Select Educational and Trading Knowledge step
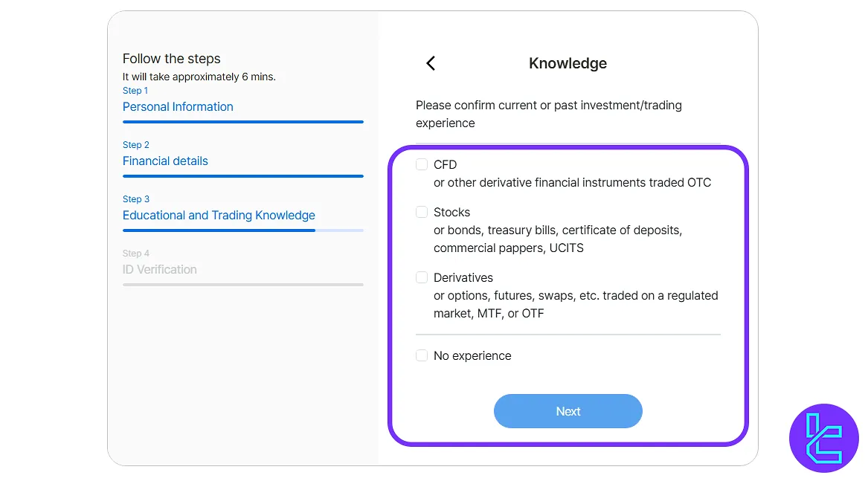Image resolution: width=868 pixels, height=481 pixels. (219, 216)
